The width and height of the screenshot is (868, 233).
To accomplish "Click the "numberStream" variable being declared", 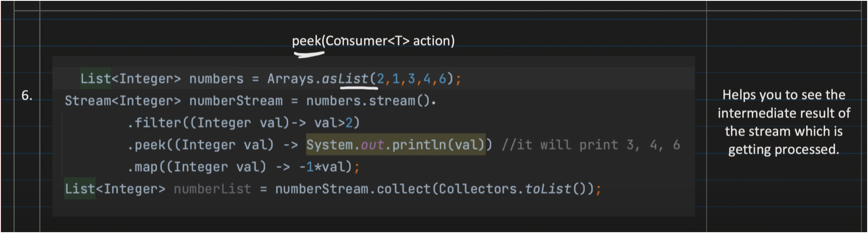I will 236,101.
